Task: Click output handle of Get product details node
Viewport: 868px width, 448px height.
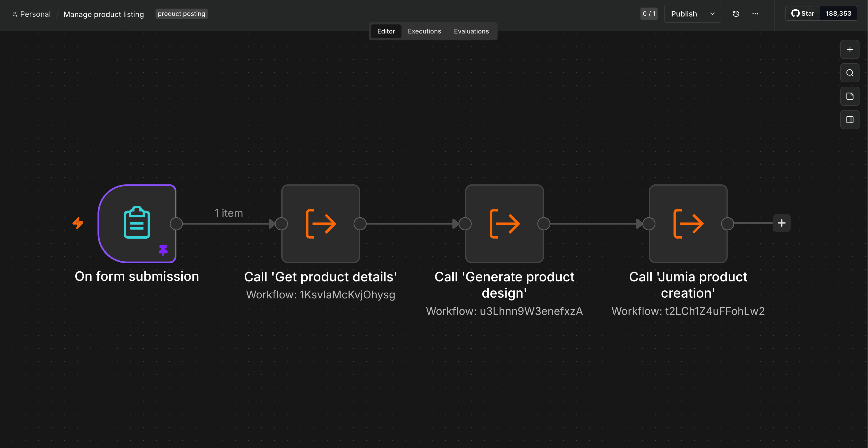Action: (360, 224)
